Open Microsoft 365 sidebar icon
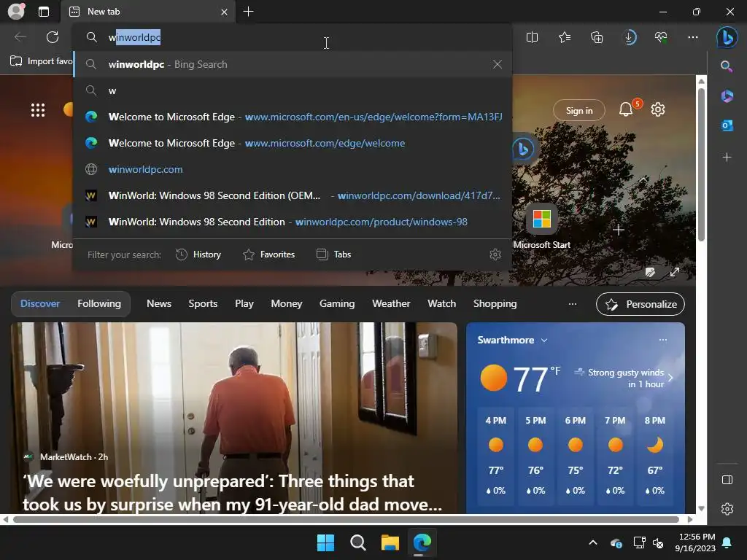747x560 pixels. (727, 96)
